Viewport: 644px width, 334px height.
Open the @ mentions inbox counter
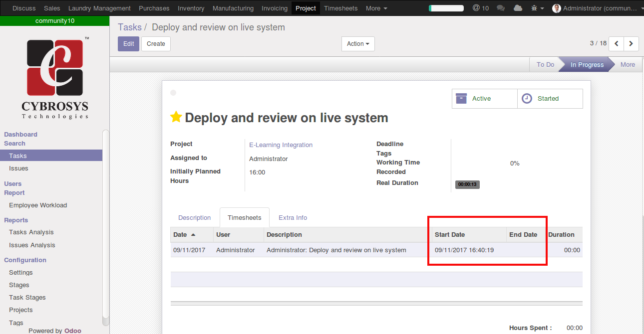click(480, 8)
